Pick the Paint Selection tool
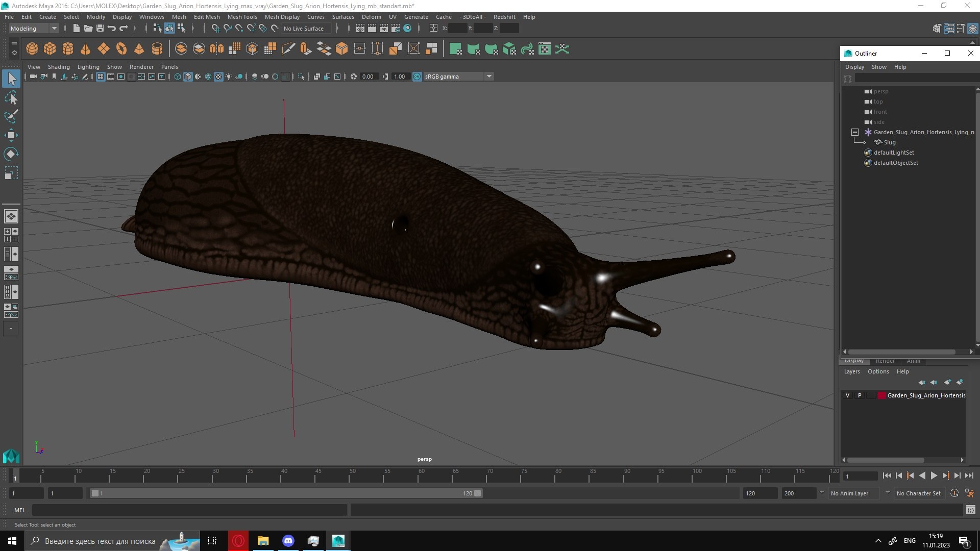 11,116
